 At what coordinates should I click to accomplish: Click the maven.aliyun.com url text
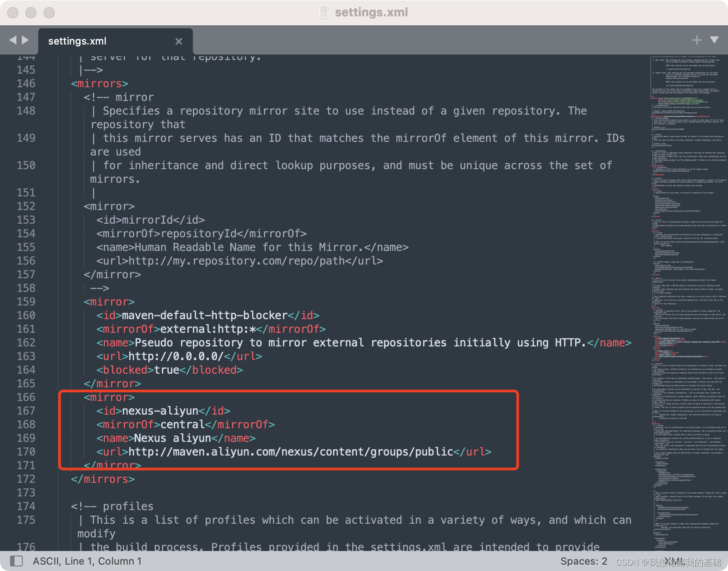291,452
